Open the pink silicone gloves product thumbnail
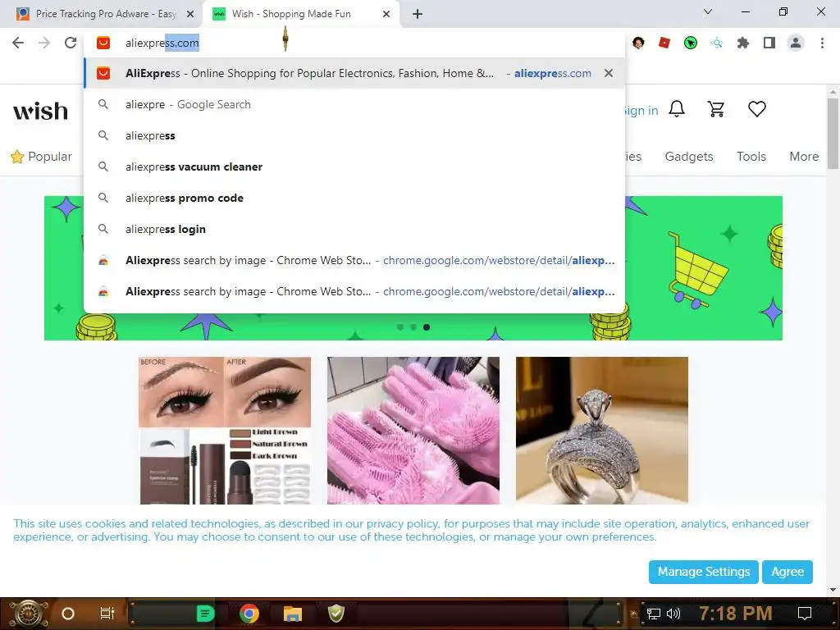 (x=413, y=430)
